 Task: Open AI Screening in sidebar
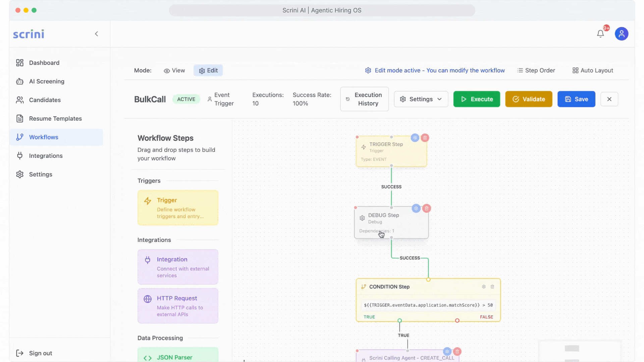47,81
